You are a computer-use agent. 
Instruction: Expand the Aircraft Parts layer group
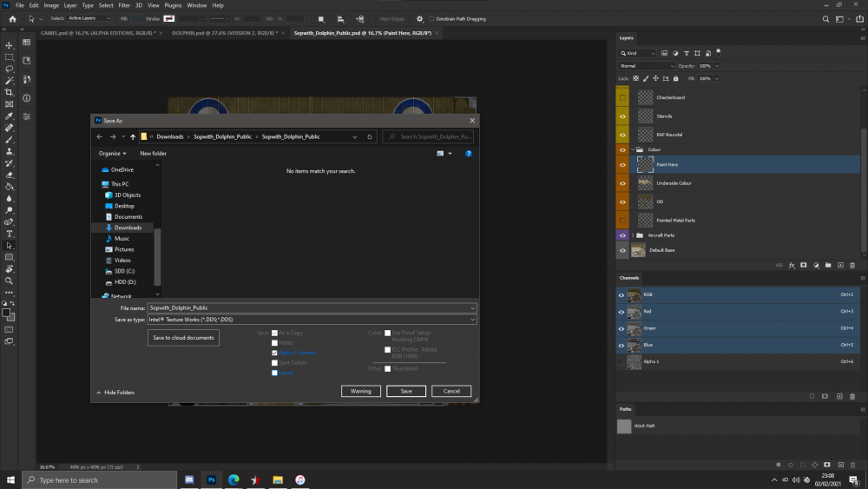coord(632,235)
